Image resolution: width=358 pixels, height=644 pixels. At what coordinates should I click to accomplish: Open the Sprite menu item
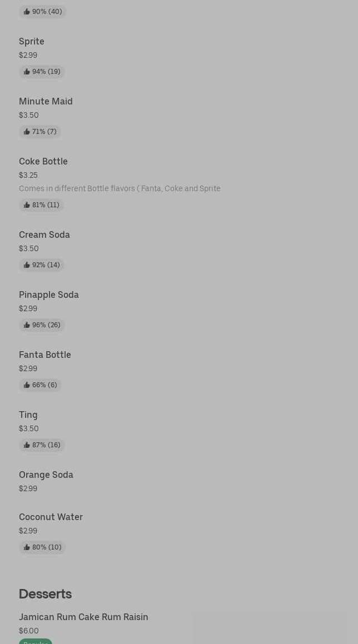(x=32, y=41)
